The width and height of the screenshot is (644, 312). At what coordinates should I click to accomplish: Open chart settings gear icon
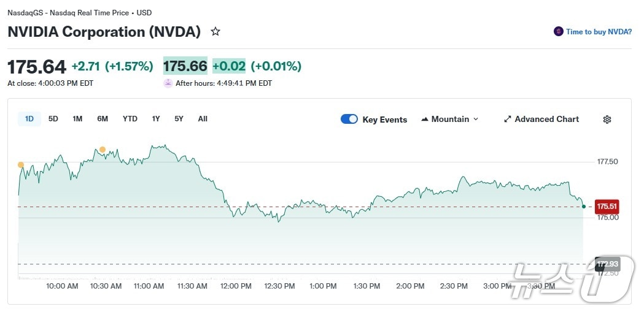pyautogui.click(x=607, y=120)
